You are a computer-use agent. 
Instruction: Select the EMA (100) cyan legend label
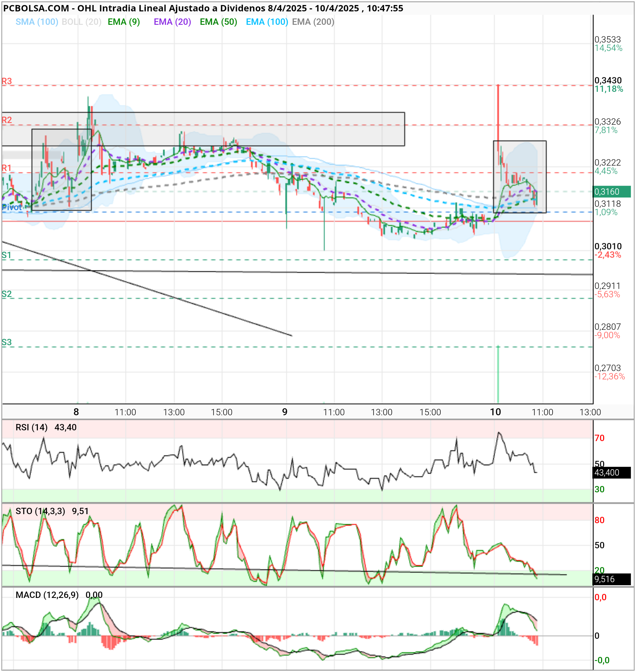[x=267, y=22]
